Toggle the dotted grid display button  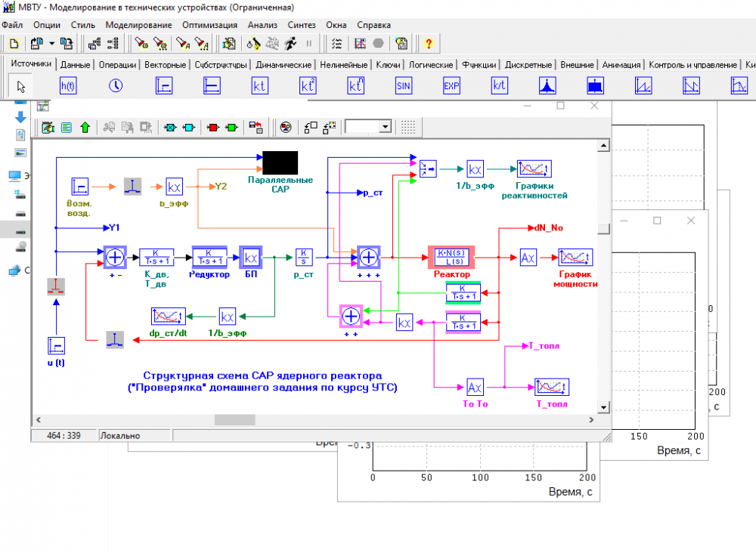408,128
